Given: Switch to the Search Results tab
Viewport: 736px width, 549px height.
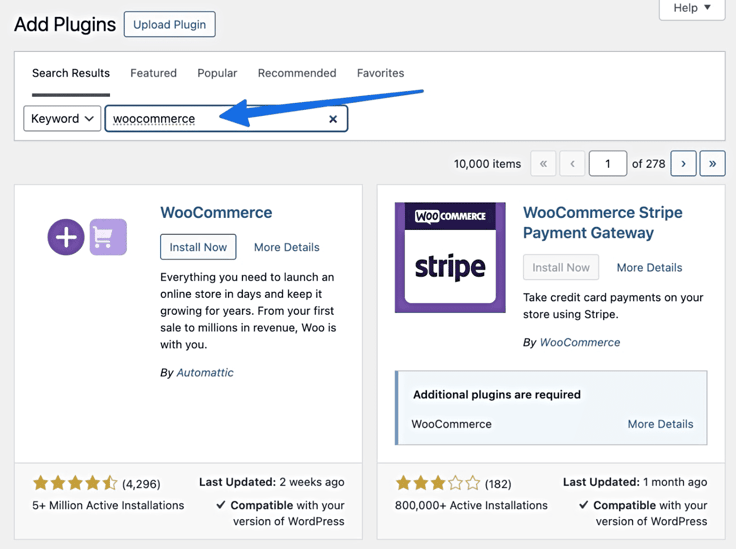Looking at the screenshot, I should pyautogui.click(x=71, y=73).
